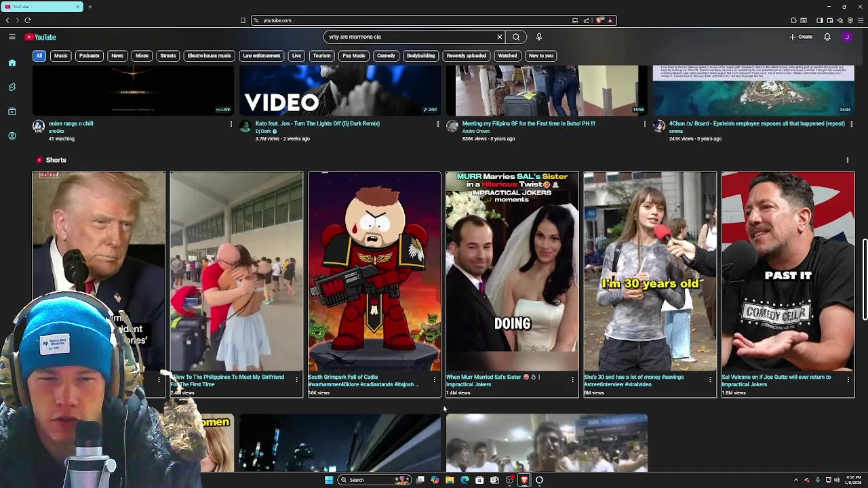The height and width of the screenshot is (488, 868).
Task: Open File Explorer from the taskbar
Action: (x=450, y=480)
